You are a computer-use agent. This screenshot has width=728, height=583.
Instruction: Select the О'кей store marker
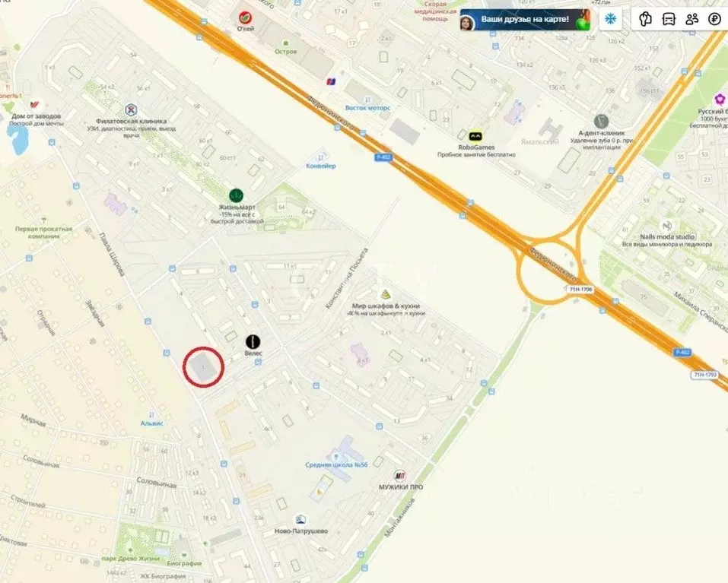click(245, 17)
